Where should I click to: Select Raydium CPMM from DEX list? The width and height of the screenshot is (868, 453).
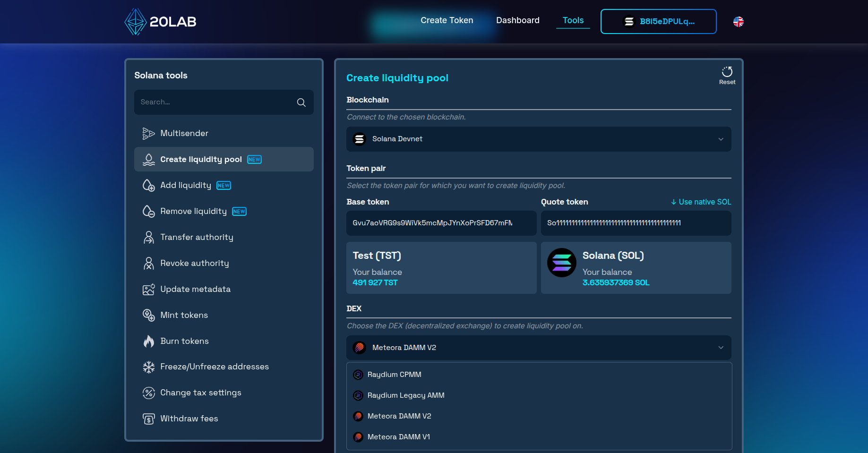(539, 375)
